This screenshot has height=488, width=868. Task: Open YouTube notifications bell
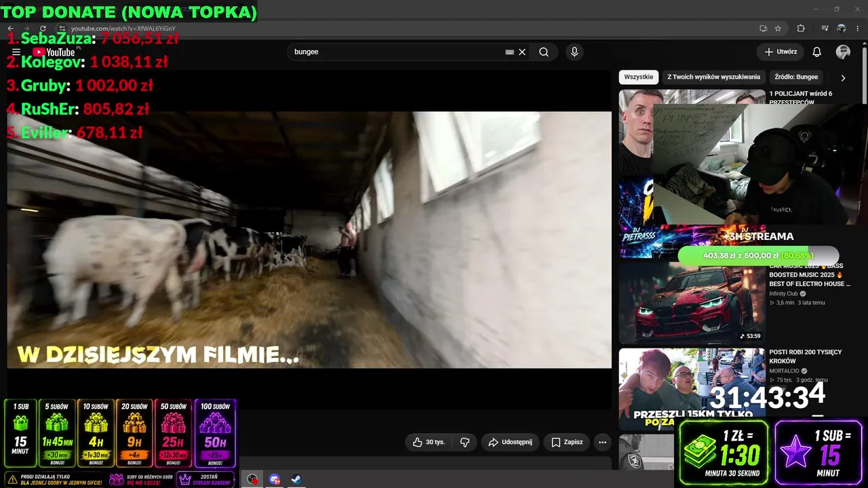817,52
